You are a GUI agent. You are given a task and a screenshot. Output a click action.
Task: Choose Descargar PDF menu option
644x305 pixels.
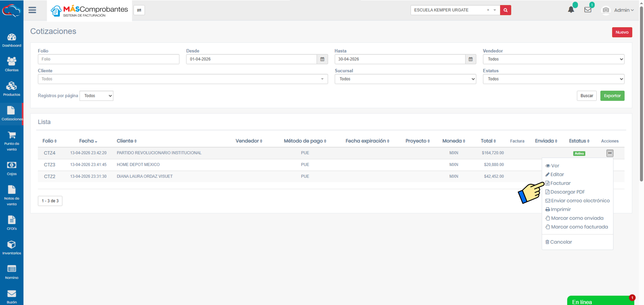[x=567, y=192]
